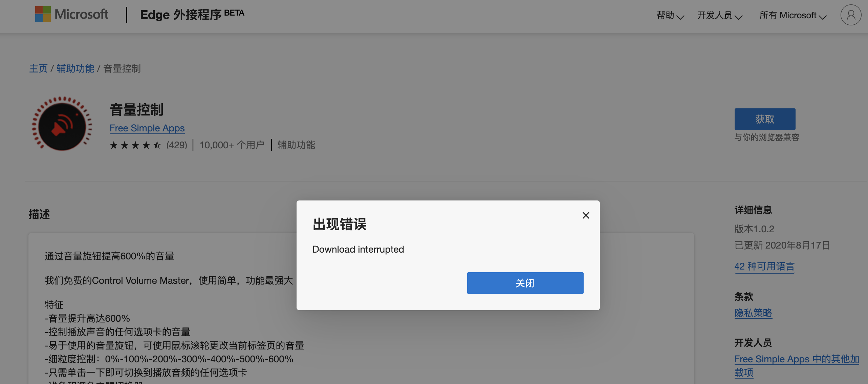Open the Free Simple Apps publisher link
Screen dimensions: 868x384
[x=147, y=128]
